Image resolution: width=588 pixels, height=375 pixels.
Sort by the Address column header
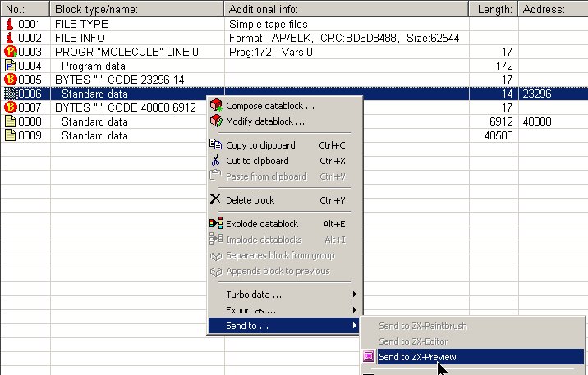pyautogui.click(x=554, y=9)
